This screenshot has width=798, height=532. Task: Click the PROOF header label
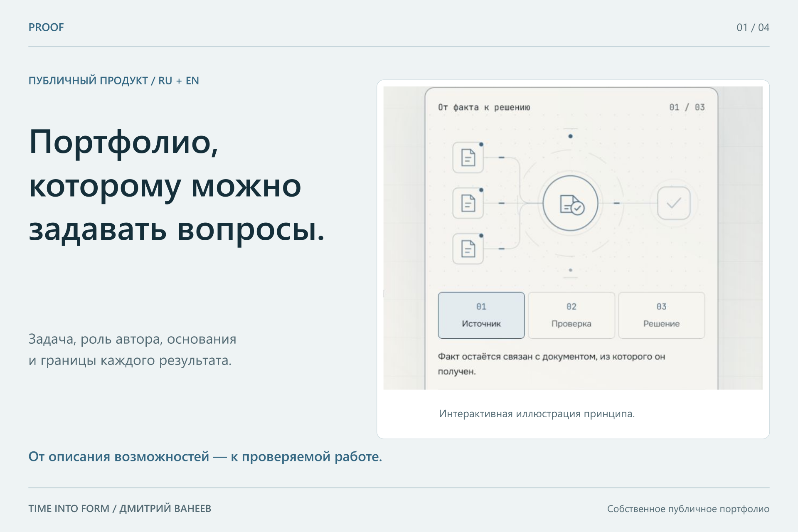pos(46,27)
